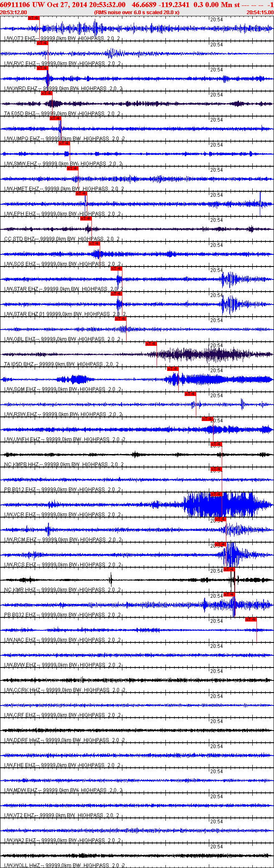Screen dimensions: 274x868
Task: Select the pick marker on the UW.RCS trace
Action: 220,544
